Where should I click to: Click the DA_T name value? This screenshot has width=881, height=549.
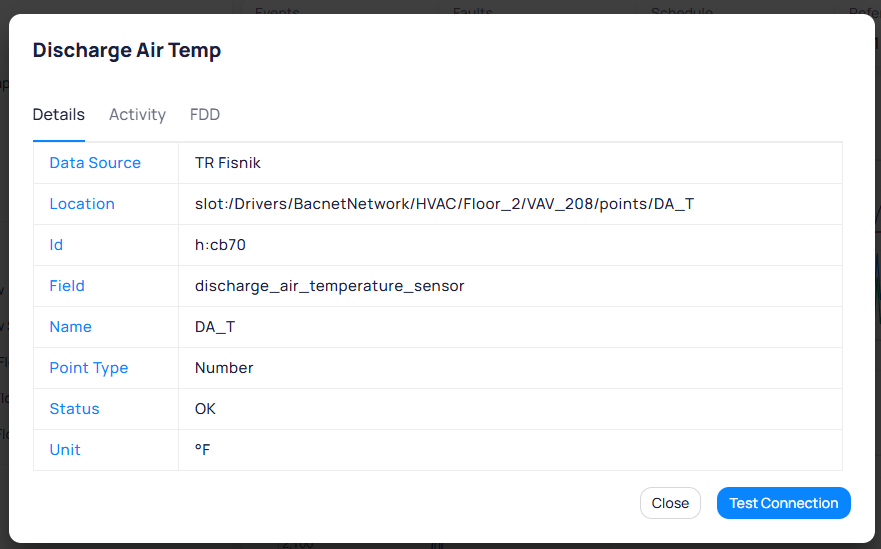pyautogui.click(x=215, y=327)
